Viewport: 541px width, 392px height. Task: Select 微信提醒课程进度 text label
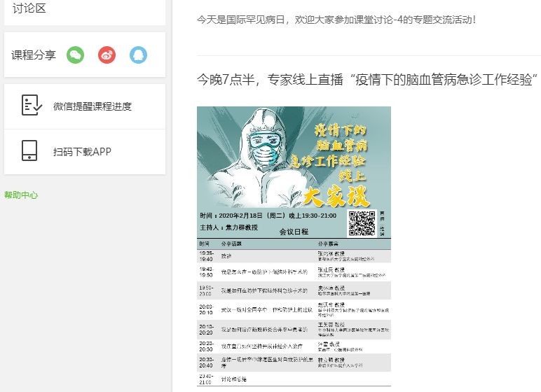pos(93,106)
